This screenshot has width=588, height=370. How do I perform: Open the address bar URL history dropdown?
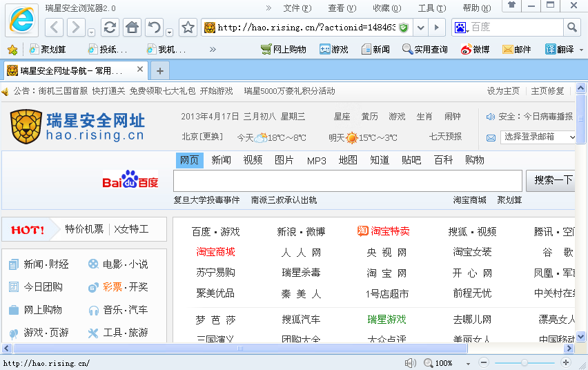click(x=420, y=28)
